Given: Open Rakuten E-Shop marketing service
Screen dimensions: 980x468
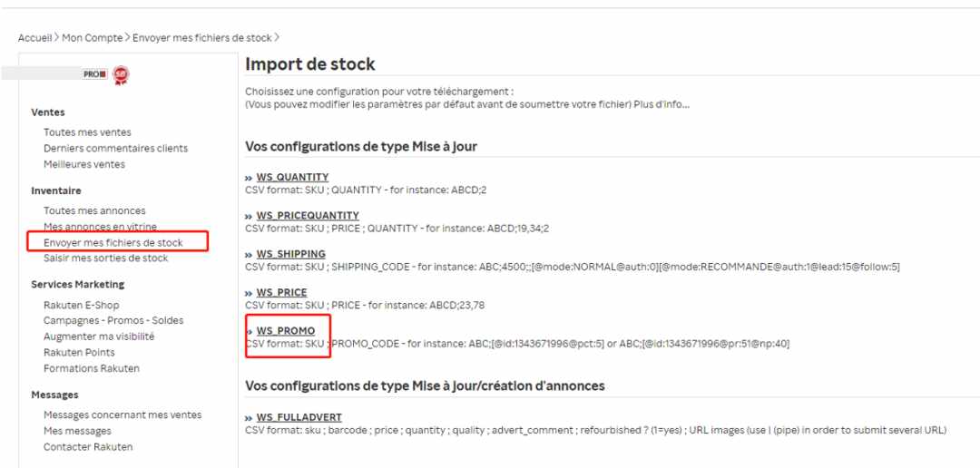Looking at the screenshot, I should point(82,305).
